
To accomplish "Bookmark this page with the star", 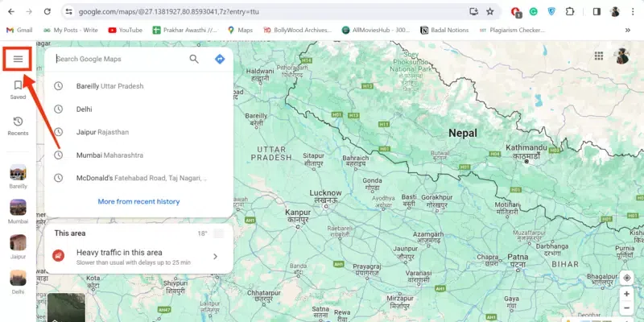I will [x=490, y=11].
